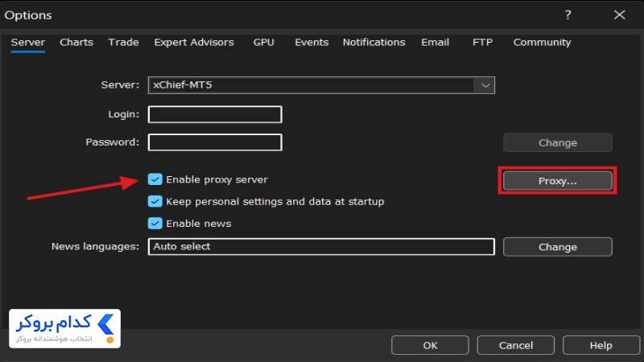
Task: Focus the Password input field
Action: [x=215, y=142]
